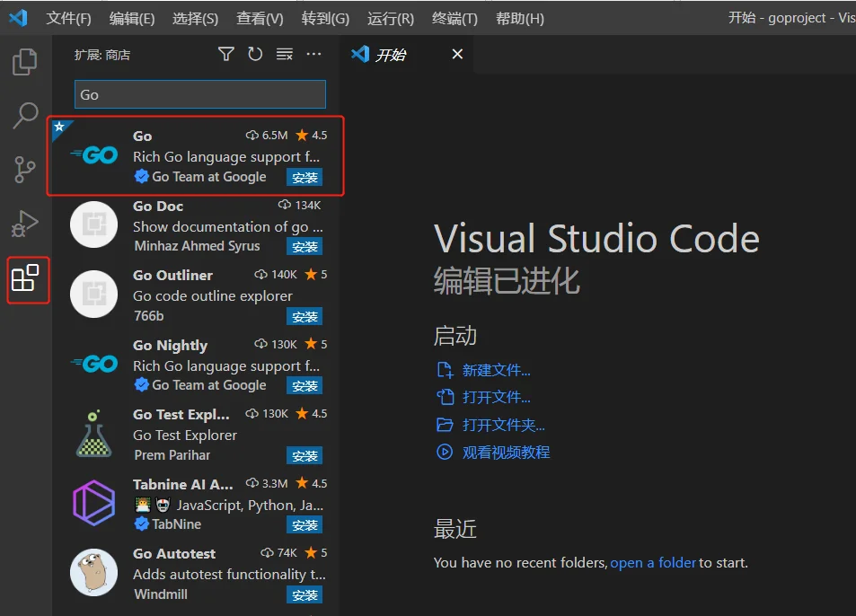Open the 选择(S) menu
856x616 pixels.
pos(195,19)
